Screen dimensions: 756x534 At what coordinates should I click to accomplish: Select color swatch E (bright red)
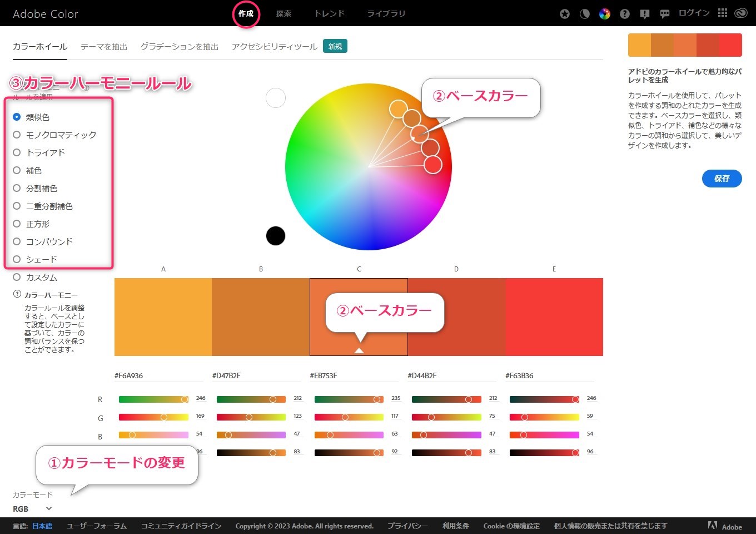[x=554, y=317]
